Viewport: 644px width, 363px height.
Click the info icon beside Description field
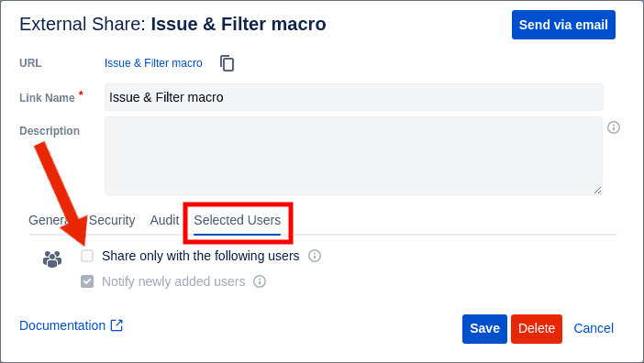click(x=614, y=127)
